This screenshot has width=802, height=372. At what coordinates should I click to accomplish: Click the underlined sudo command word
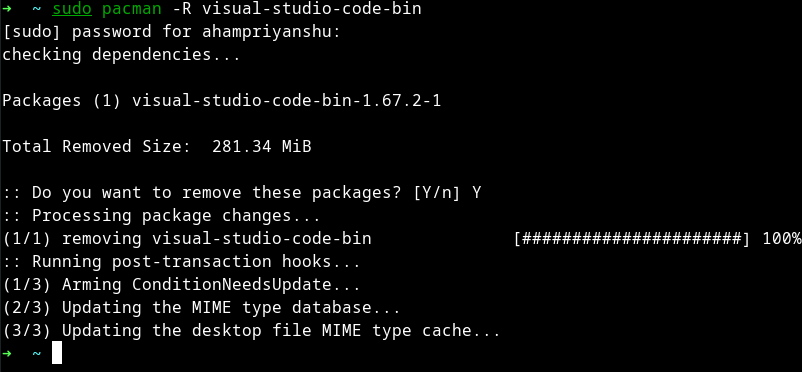(x=72, y=9)
